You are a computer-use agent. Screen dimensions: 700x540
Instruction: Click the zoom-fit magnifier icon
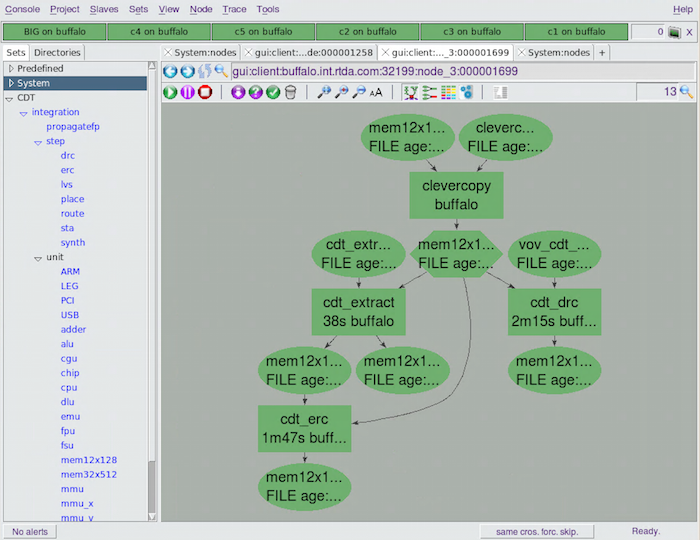tap(324, 92)
